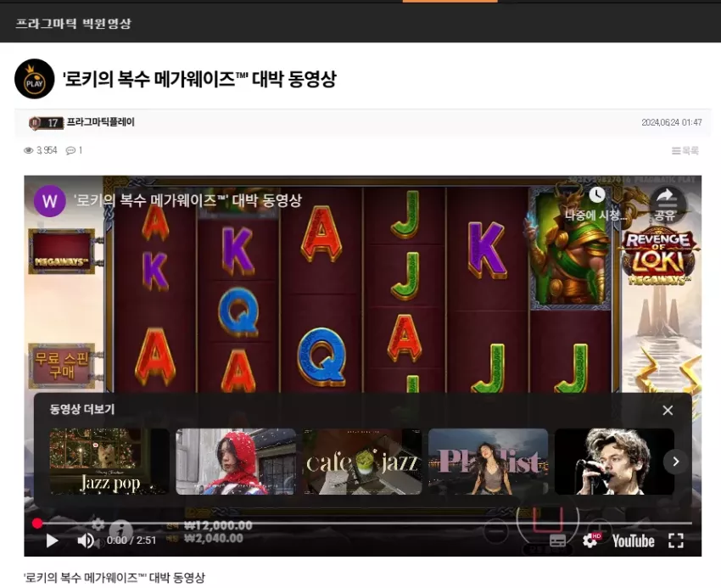Click the Watch later clock icon
Image resolution: width=721 pixels, height=588 pixels.
coord(597,195)
